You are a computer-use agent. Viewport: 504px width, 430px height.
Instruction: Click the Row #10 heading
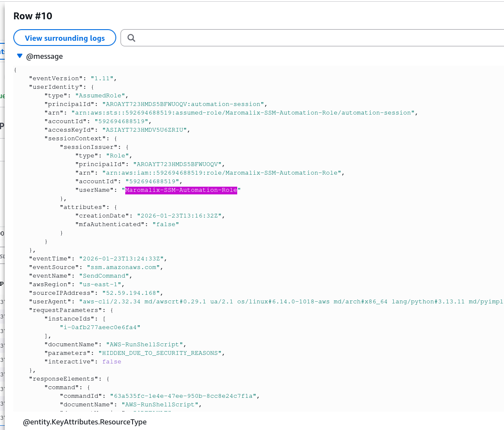(x=33, y=16)
